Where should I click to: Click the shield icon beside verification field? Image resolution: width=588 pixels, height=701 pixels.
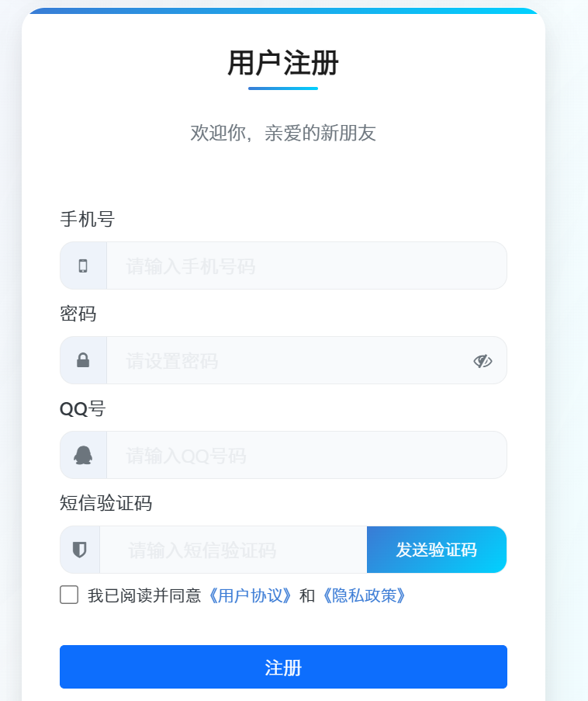click(79, 550)
